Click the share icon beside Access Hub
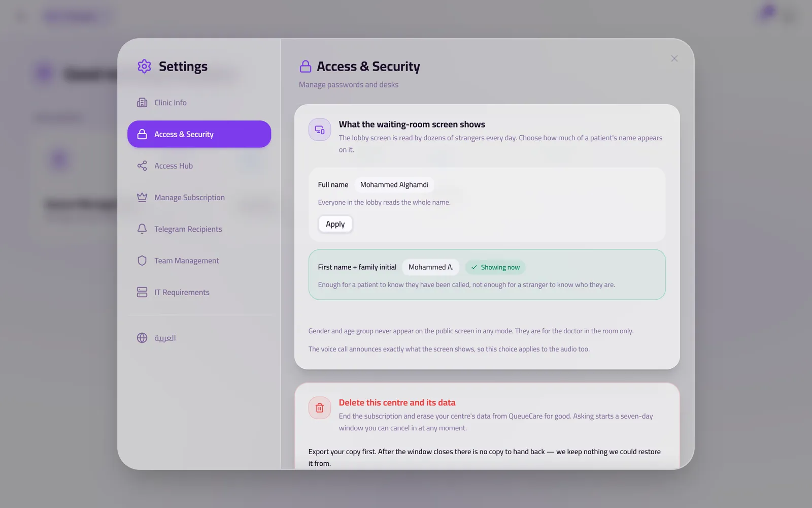 [x=142, y=166]
